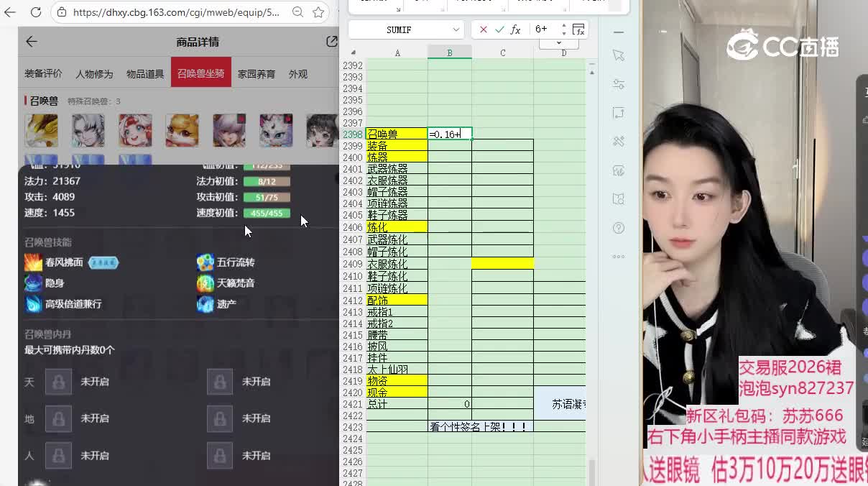Select column C header
This screenshot has height=486, width=868.
click(502, 52)
